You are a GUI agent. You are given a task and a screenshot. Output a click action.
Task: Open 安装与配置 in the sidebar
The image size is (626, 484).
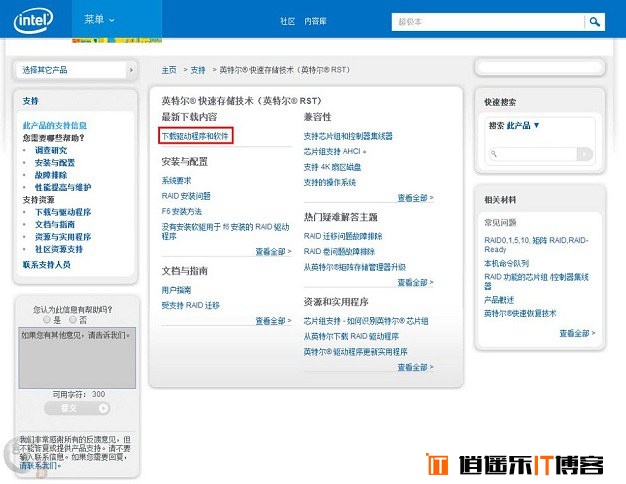click(x=55, y=163)
